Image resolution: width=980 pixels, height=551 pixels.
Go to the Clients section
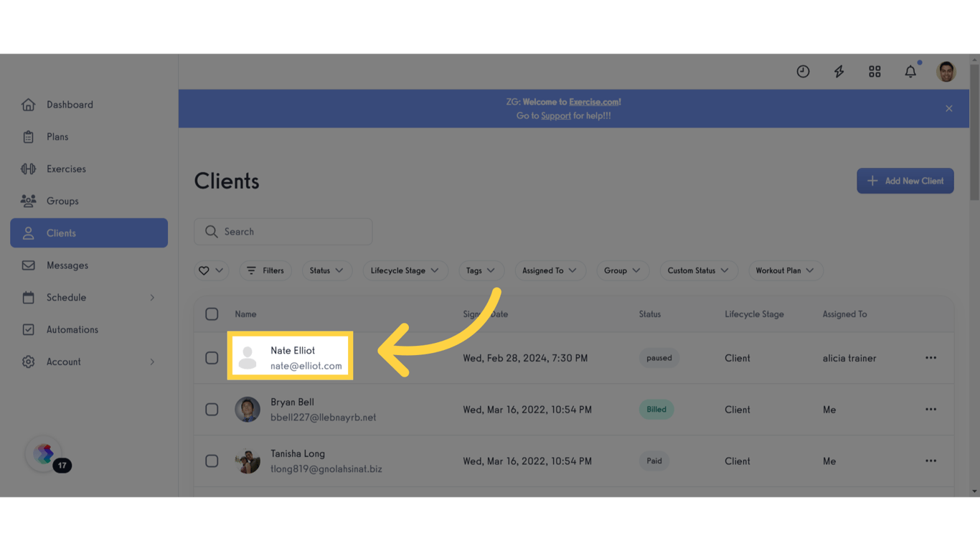coord(60,232)
